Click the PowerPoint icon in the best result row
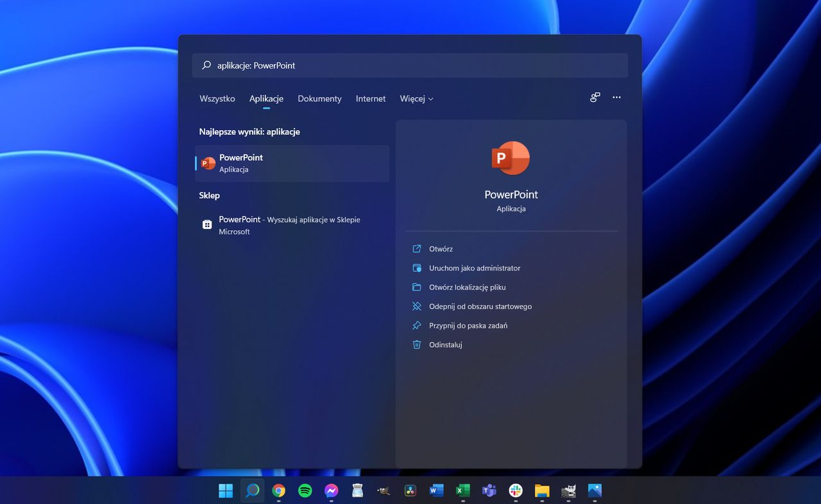 (208, 164)
